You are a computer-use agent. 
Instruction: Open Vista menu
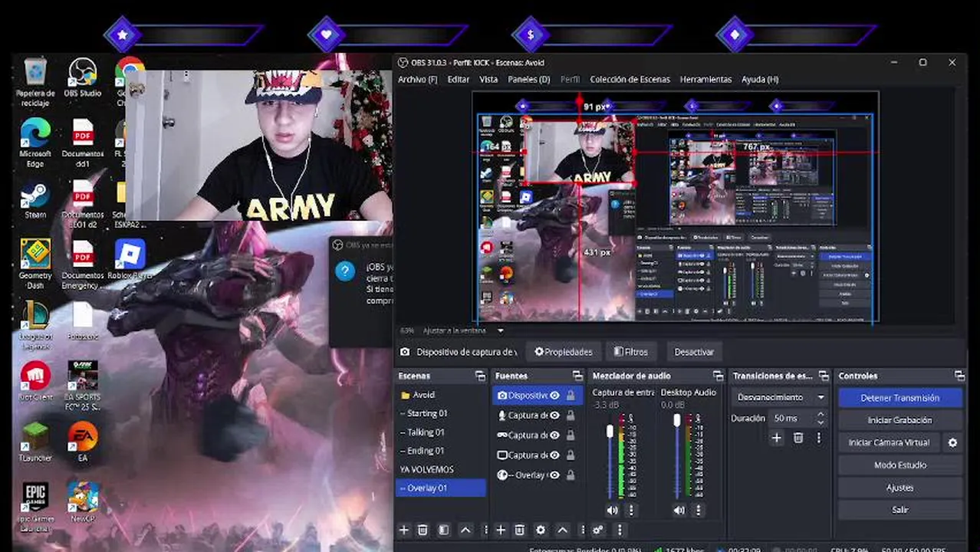[x=488, y=79]
